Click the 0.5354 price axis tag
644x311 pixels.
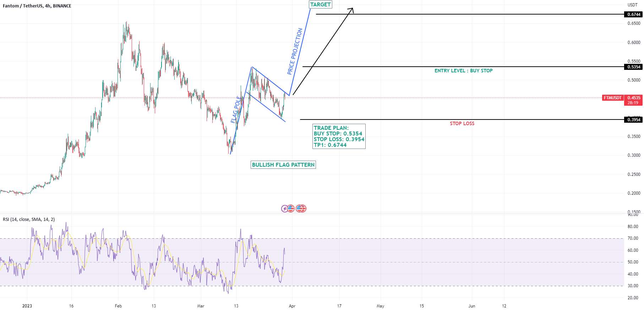click(x=634, y=67)
